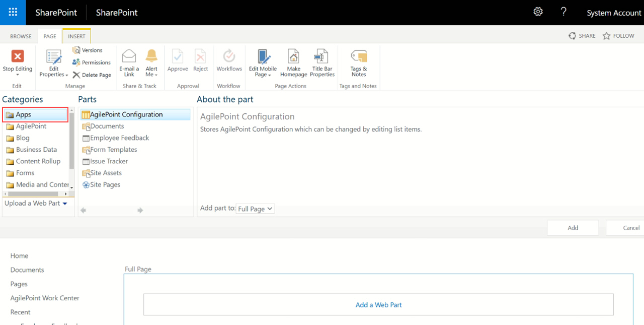Click the SharePoint site title link
The height and width of the screenshot is (325, 644).
coord(117,13)
